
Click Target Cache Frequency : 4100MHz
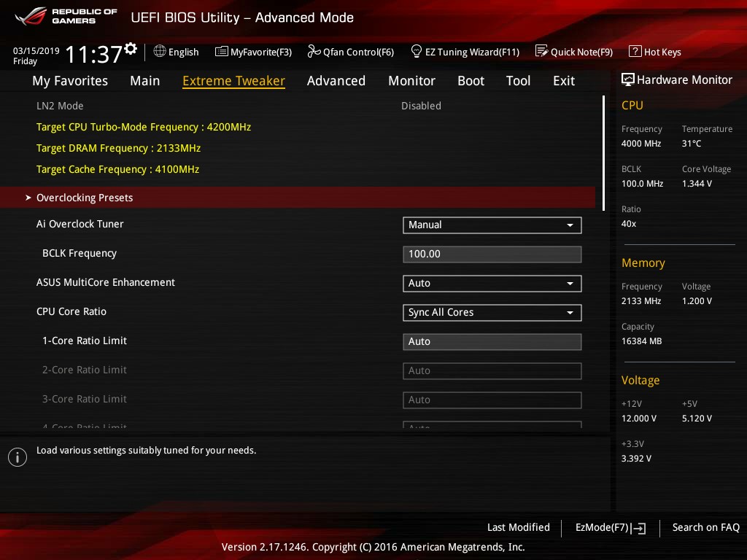(117, 169)
